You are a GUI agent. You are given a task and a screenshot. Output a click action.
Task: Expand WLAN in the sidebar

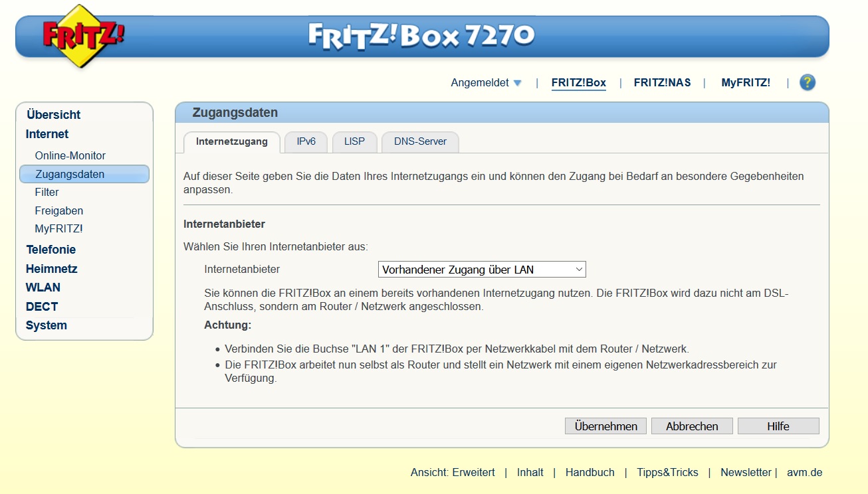pyautogui.click(x=43, y=288)
